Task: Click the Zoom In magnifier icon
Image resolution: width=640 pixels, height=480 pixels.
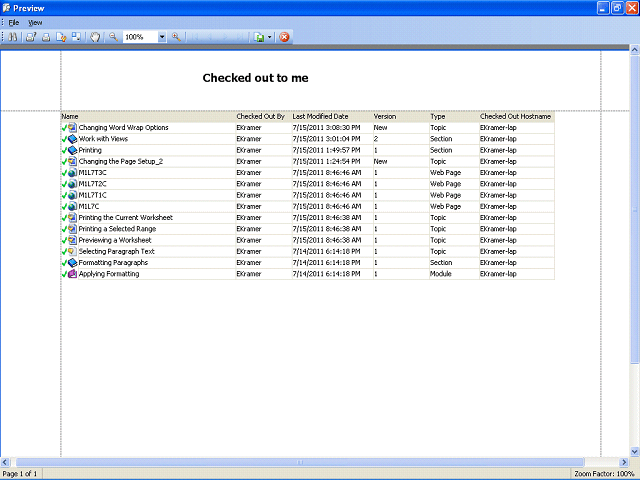Action: 176,37
